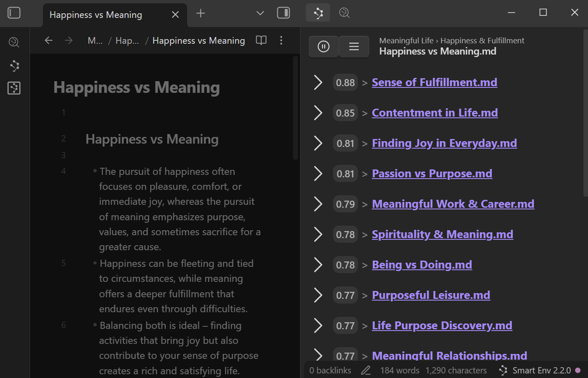Screen dimensions: 588x378
Task: Toggle the right sidebar panel
Action: 283,13
